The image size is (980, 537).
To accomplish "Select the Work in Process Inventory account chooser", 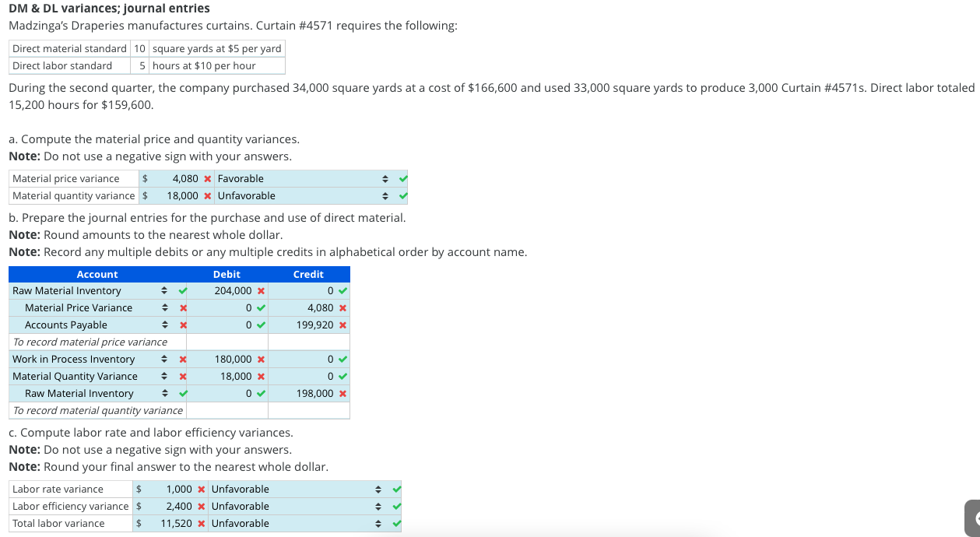I will tap(164, 359).
